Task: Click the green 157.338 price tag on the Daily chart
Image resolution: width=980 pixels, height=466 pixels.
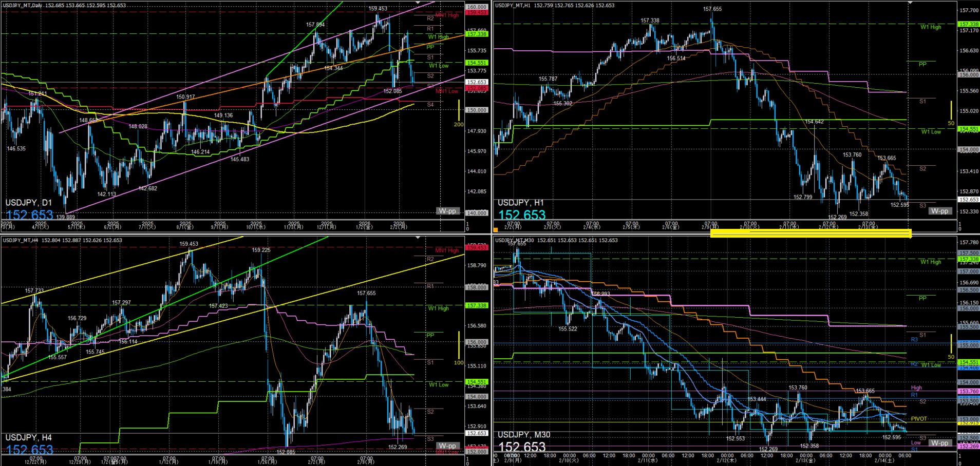Action: pyautogui.click(x=476, y=34)
